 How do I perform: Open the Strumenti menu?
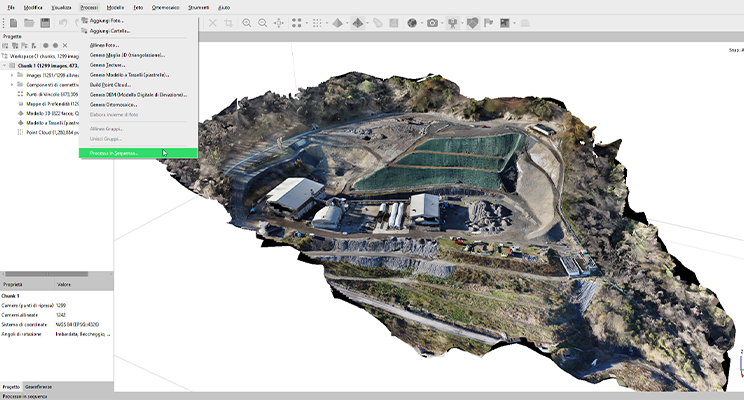tap(198, 8)
